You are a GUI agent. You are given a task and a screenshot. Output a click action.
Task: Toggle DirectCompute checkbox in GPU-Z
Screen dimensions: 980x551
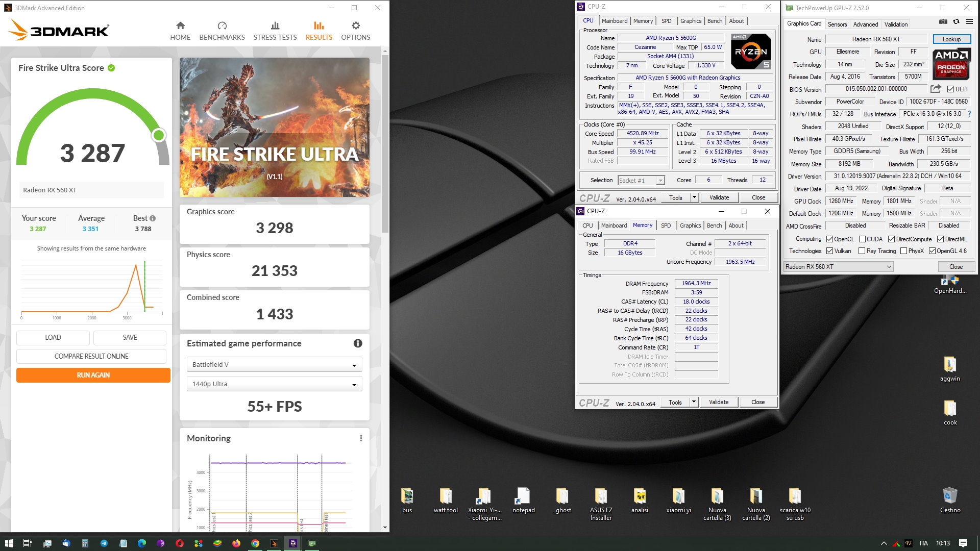[x=891, y=239]
